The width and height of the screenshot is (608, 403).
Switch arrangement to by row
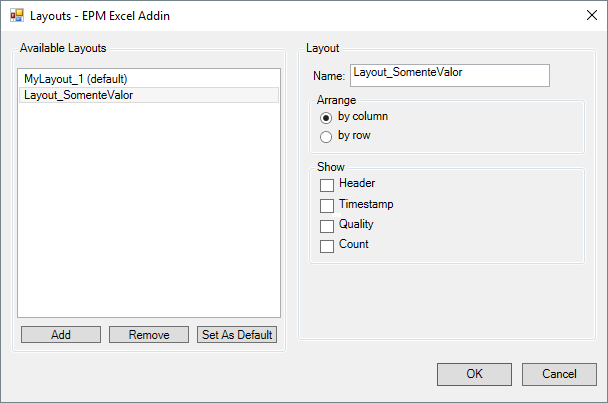click(x=326, y=136)
